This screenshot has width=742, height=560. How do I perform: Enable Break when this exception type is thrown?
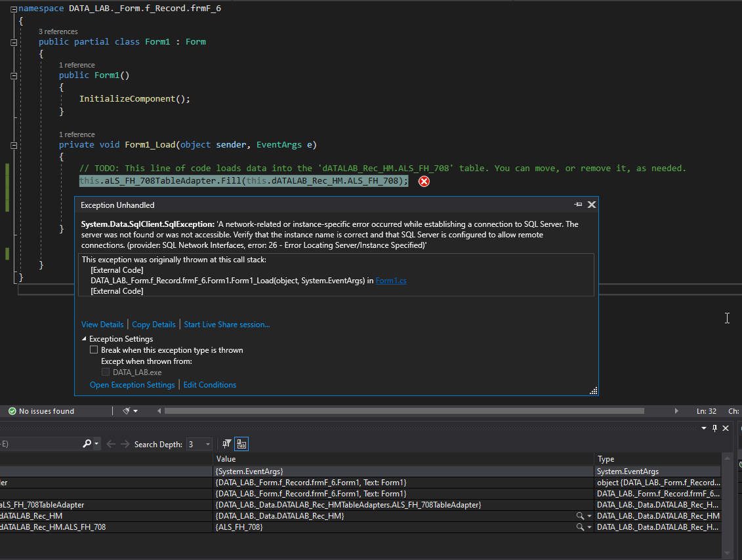point(94,350)
